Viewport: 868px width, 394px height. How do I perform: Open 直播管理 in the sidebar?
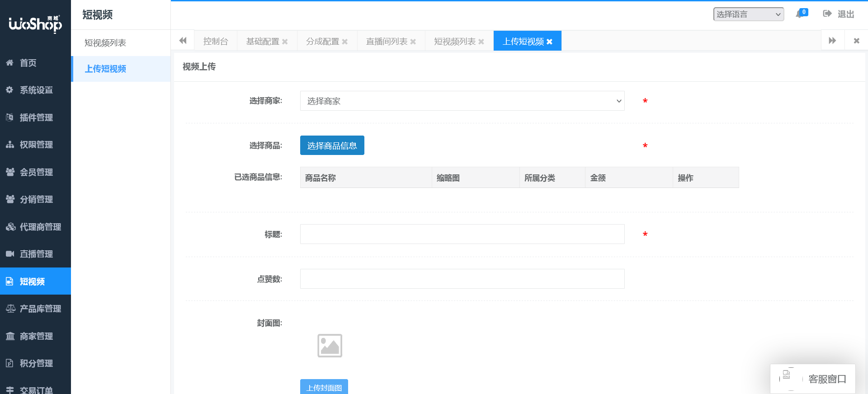(36, 254)
